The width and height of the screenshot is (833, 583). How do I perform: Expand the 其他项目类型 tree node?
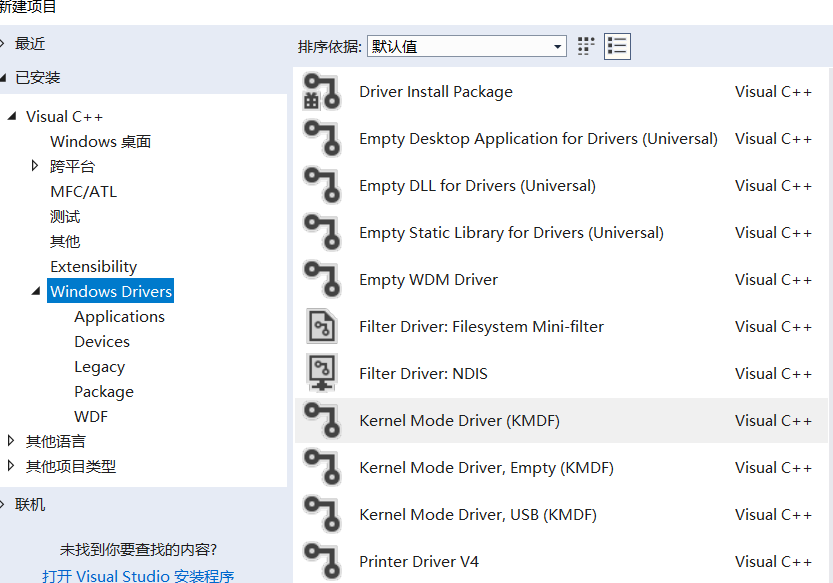11,466
